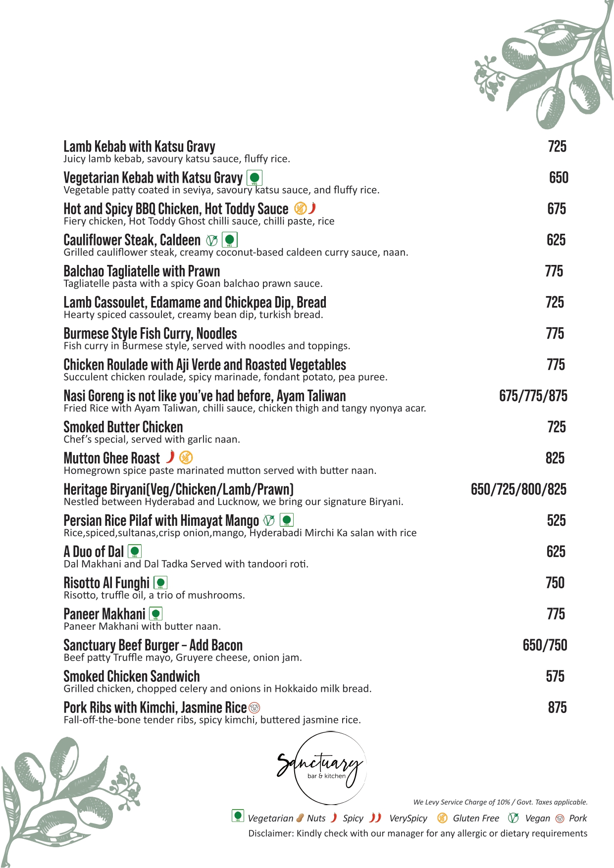Click the Sanctuary Beef Burger price 650/750

point(545,645)
